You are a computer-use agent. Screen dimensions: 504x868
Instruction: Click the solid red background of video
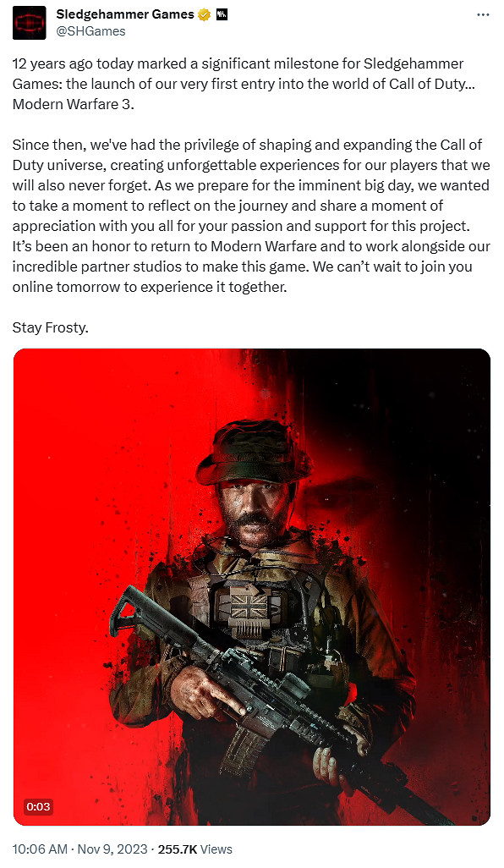83,470
